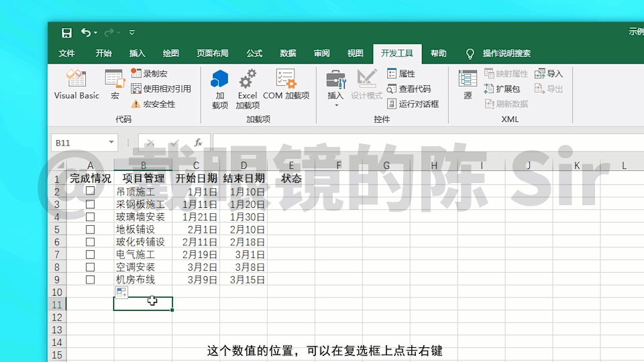Tick the checkbox for 地板铺设

click(91, 229)
